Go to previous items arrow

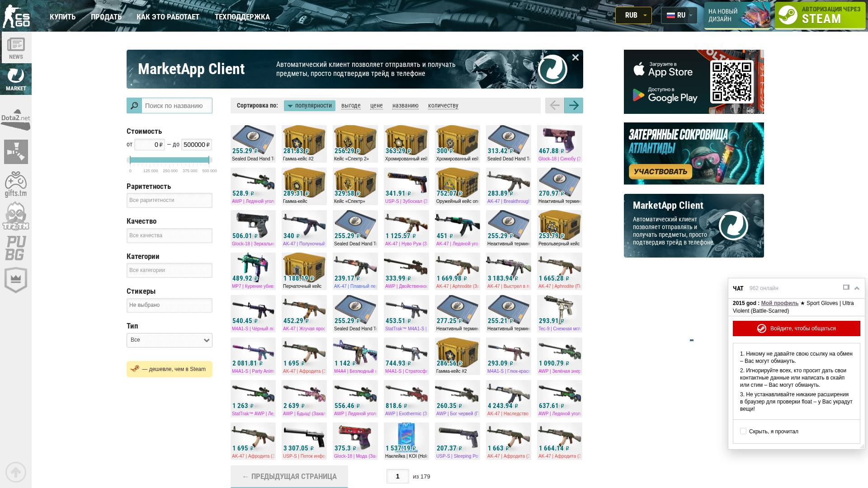555,106
